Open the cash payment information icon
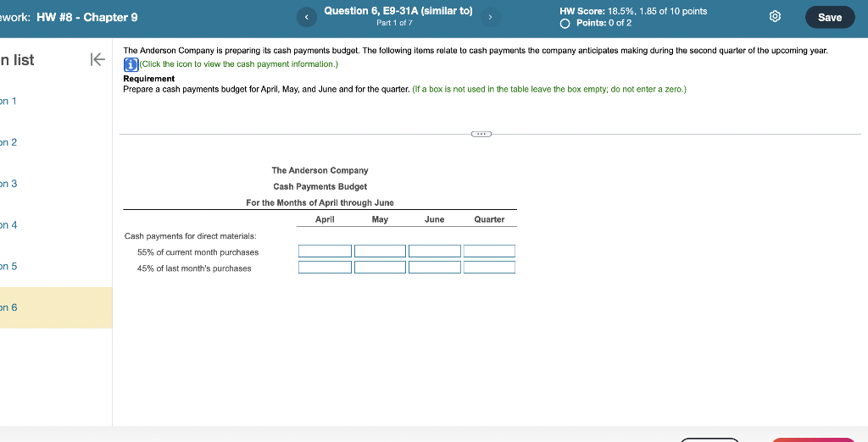Image resolution: width=868 pixels, height=442 pixels. tap(131, 64)
